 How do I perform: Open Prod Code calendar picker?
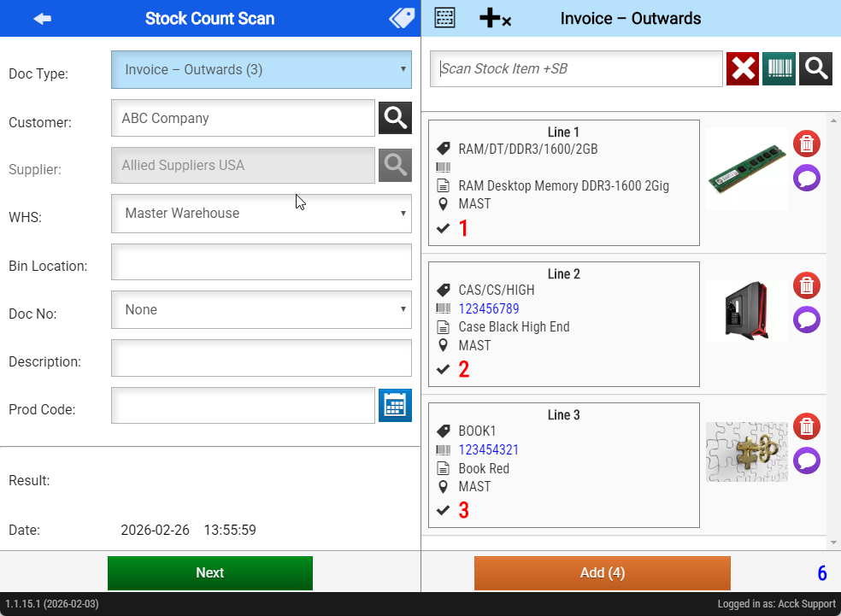(396, 405)
